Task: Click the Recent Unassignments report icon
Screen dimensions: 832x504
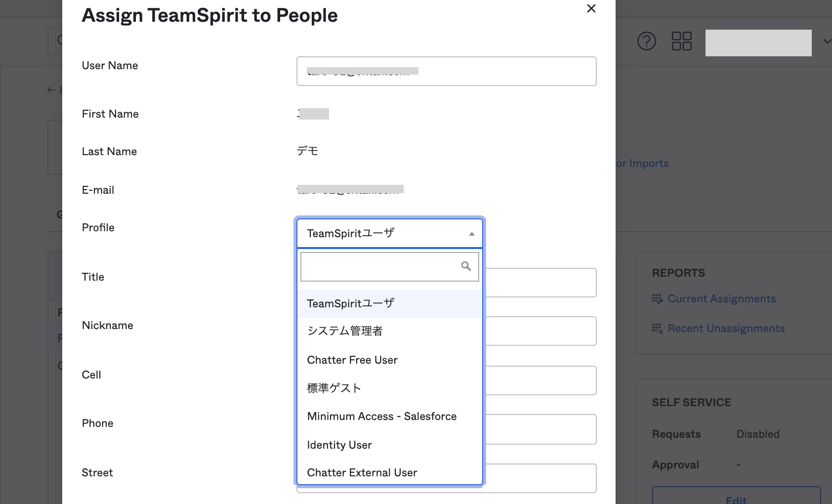Action: pyautogui.click(x=657, y=329)
